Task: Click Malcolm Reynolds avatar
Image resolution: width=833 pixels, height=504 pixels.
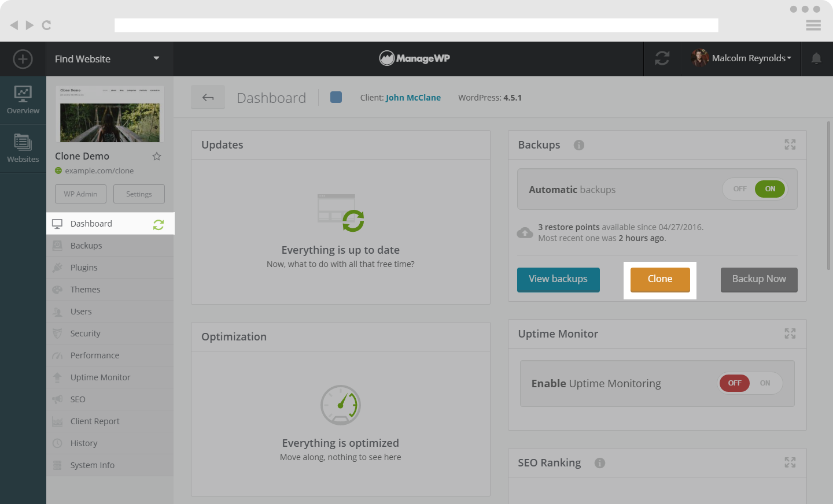Action: point(700,58)
